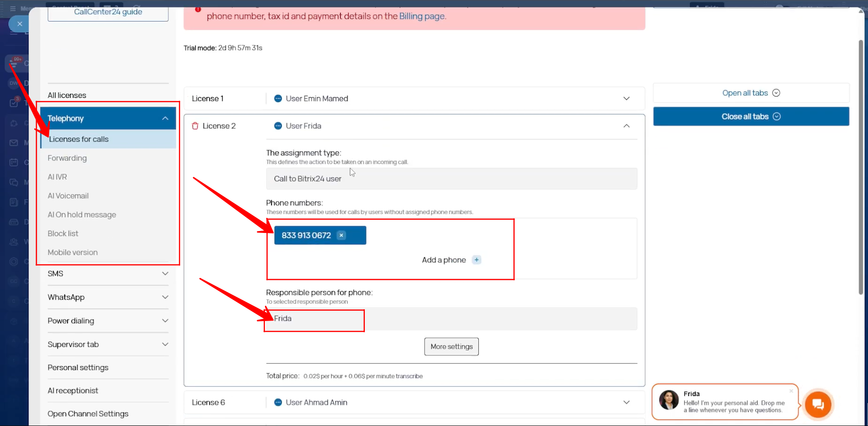Collapse the License 2 section
The height and width of the screenshot is (426, 868).
click(626, 126)
